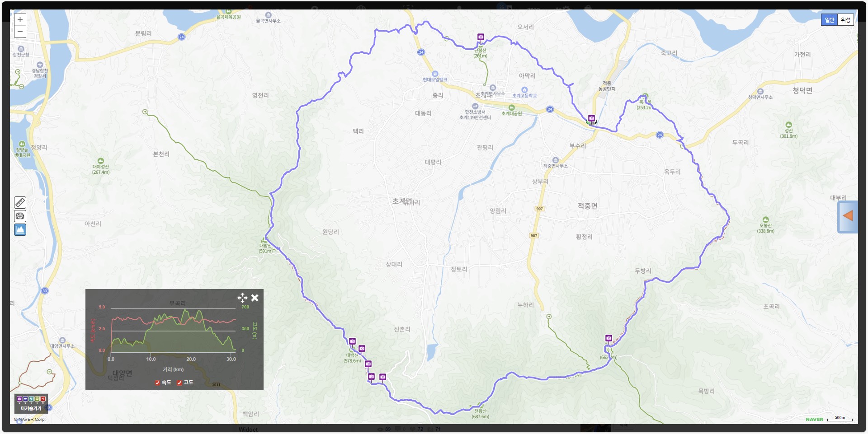Click the 500m map scale bar
Image resolution: width=868 pixels, height=434 pixels.
840,419
